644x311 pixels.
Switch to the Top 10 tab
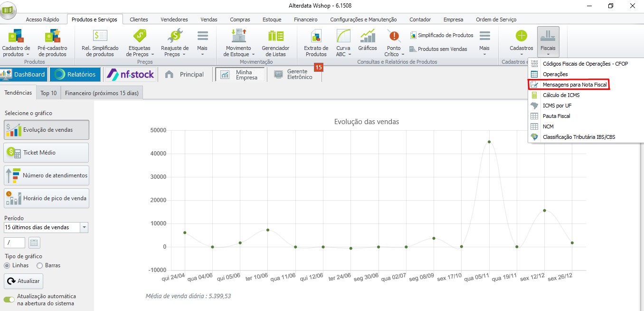click(48, 93)
